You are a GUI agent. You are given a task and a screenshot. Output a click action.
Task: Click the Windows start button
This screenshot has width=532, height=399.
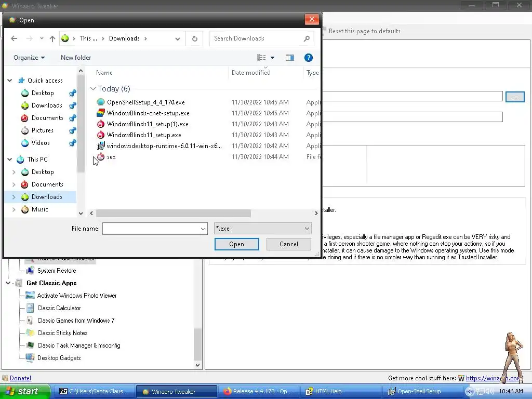[24, 391]
